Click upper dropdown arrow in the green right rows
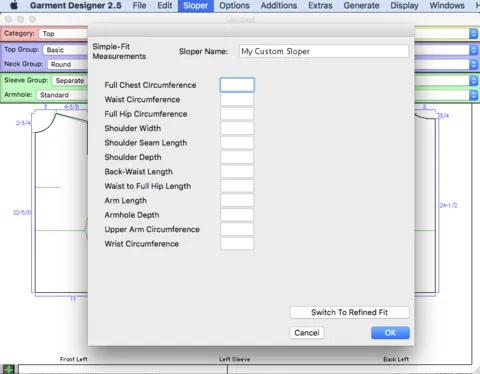The width and height of the screenshot is (480, 374). click(x=473, y=80)
